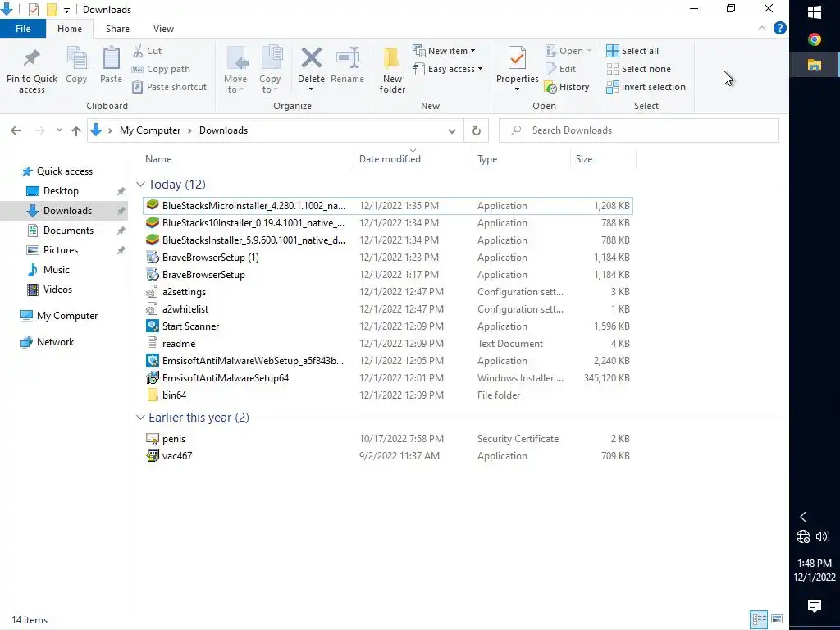Image resolution: width=840 pixels, height=630 pixels.
Task: Open the Windows Start menu
Action: (815, 12)
